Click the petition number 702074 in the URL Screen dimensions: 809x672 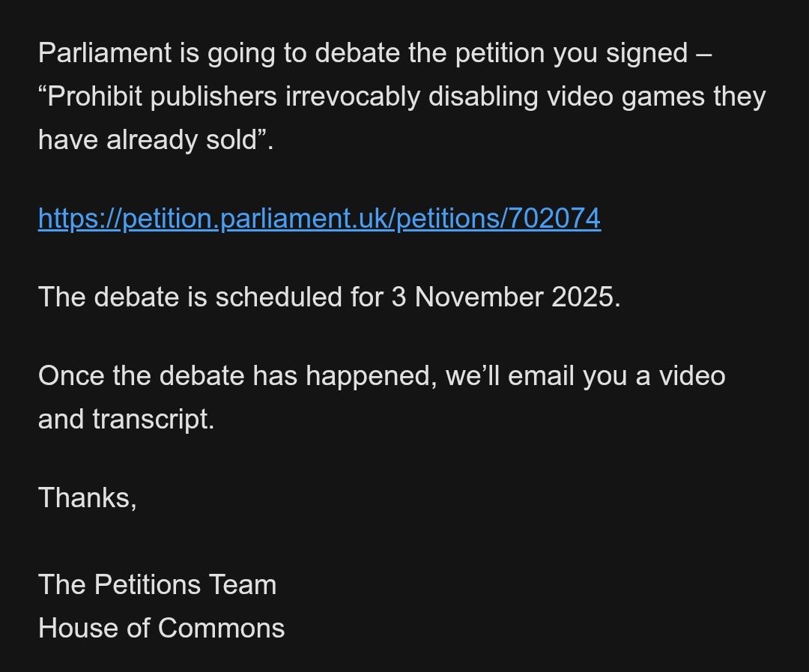point(554,218)
